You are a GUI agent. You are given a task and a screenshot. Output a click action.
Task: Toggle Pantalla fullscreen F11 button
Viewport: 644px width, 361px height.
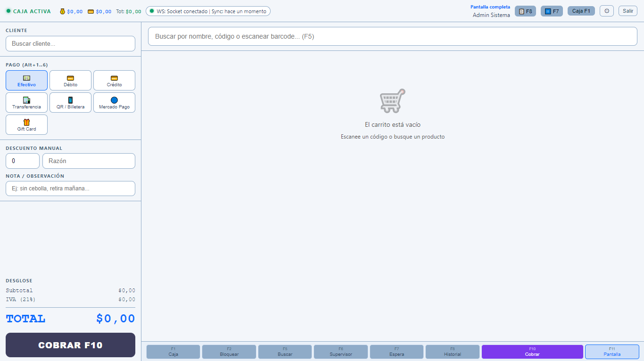(x=612, y=352)
